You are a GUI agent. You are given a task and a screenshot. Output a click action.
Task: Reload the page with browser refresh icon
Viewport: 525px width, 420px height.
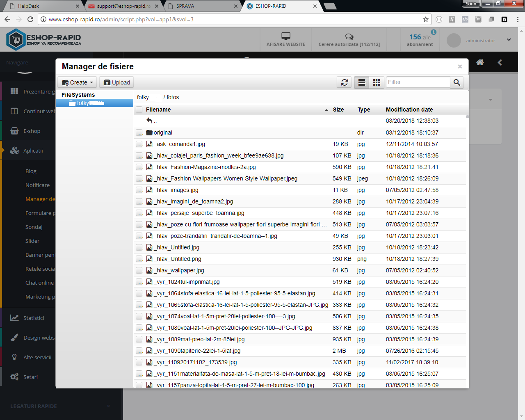tap(30, 19)
